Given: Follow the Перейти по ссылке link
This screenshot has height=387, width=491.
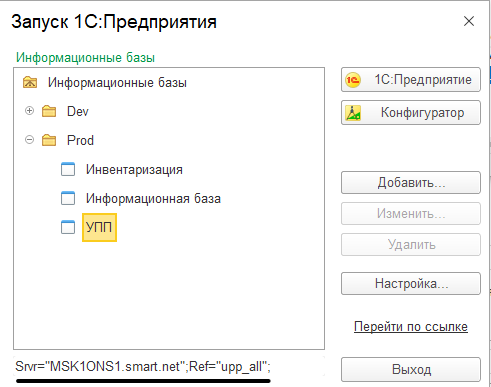Looking at the screenshot, I should [x=411, y=327].
